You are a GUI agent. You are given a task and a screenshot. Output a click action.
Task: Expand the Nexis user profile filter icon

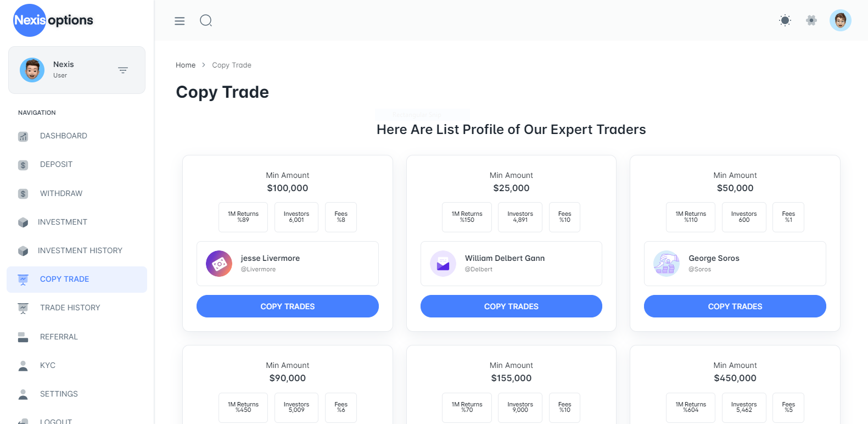(x=123, y=70)
